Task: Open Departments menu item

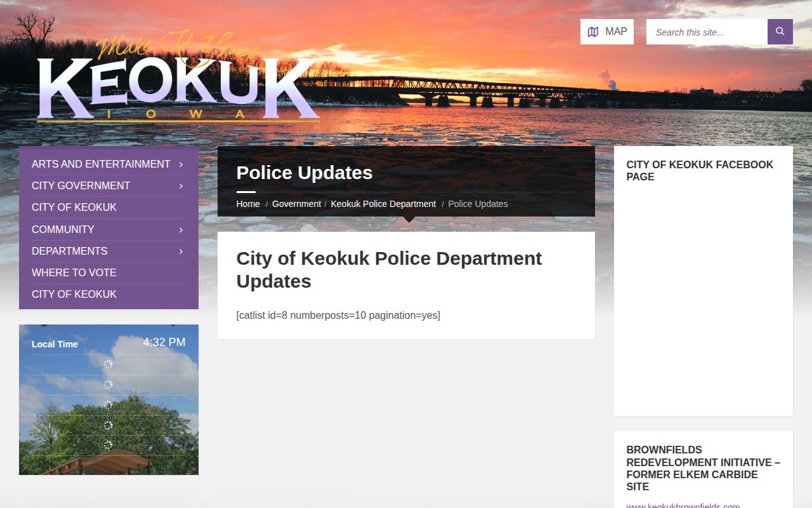Action: coord(69,251)
